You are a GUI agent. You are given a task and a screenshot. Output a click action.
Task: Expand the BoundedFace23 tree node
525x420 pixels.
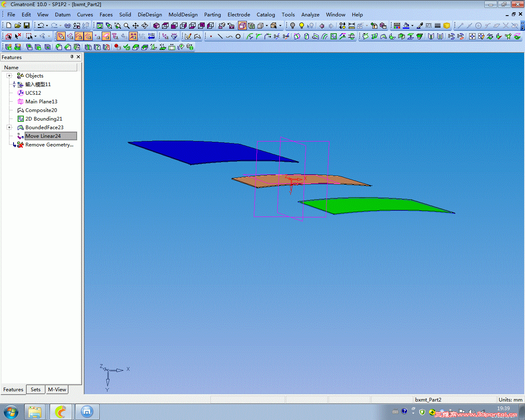[9, 127]
